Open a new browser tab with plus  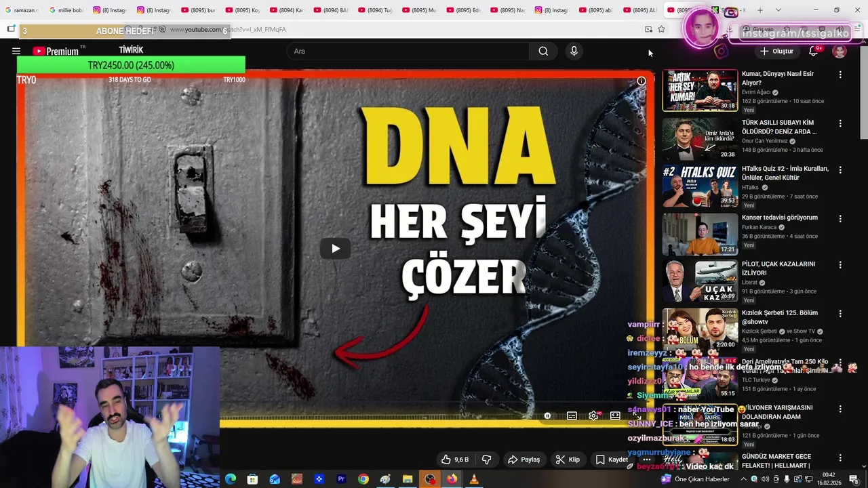[x=759, y=10]
